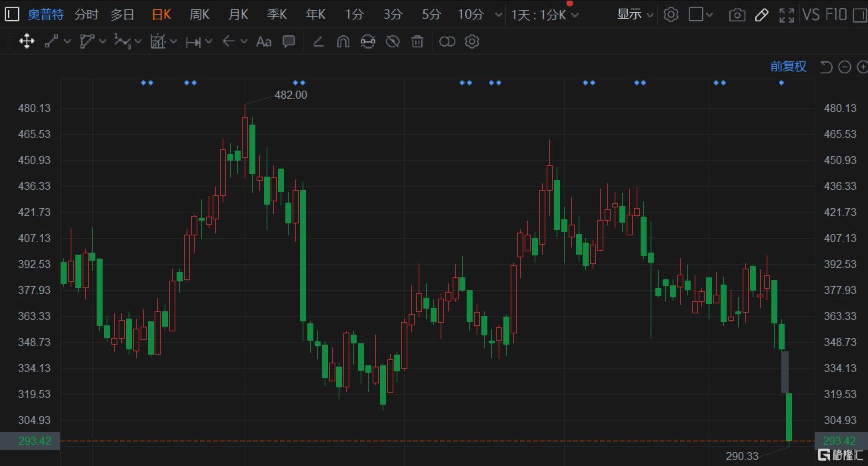Expand the polygon tool options
The width and height of the screenshot is (868, 466).
point(103,42)
